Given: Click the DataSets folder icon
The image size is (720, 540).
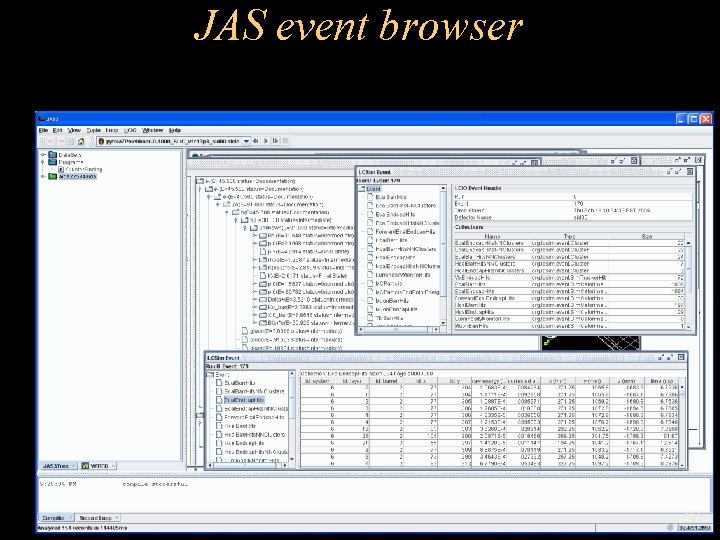Looking at the screenshot, I should 53,155.
